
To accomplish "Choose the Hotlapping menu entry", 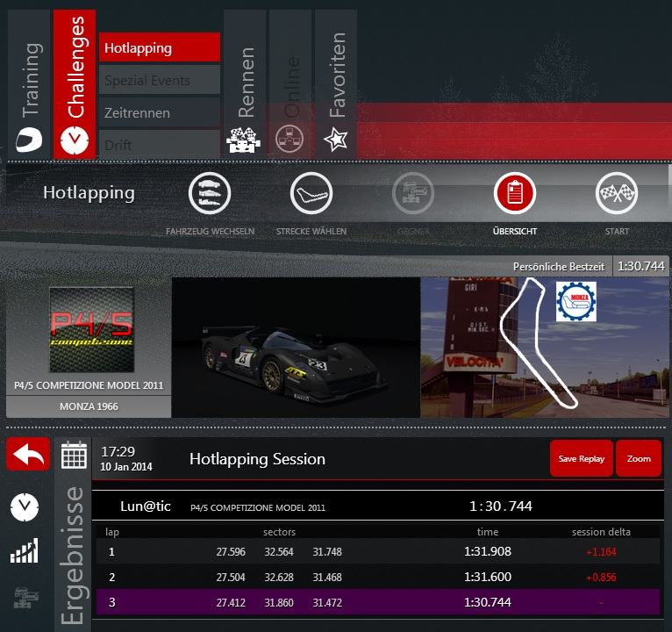I will point(160,47).
